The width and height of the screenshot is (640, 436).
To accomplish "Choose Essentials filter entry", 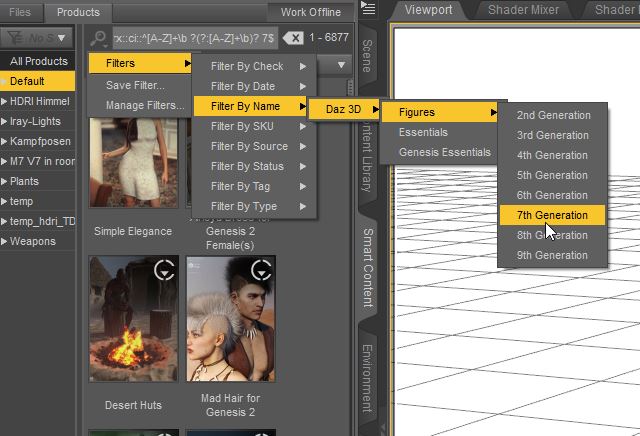I will click(440, 132).
